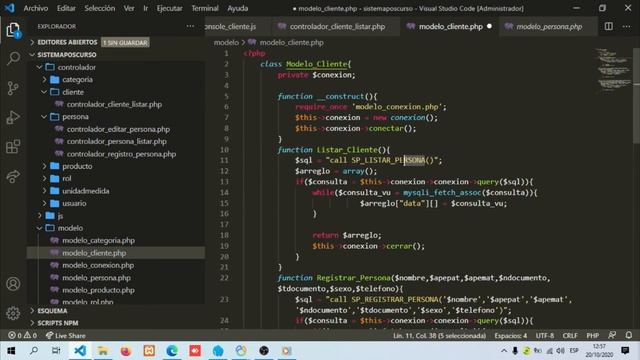Screen dimensions: 640x360
Task: Change file encoding UTF-8
Action: tap(544, 336)
